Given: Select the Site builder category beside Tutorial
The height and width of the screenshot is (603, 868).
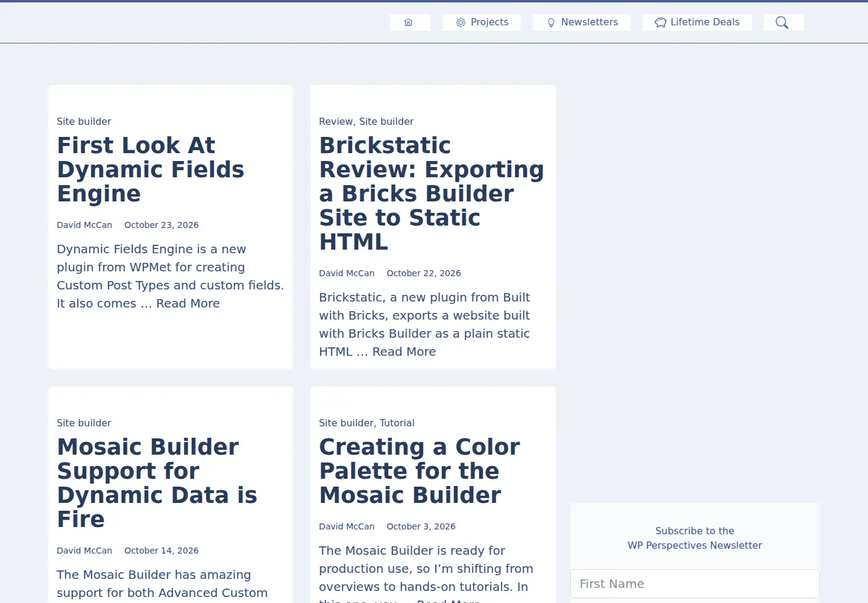Looking at the screenshot, I should pyautogui.click(x=346, y=423).
